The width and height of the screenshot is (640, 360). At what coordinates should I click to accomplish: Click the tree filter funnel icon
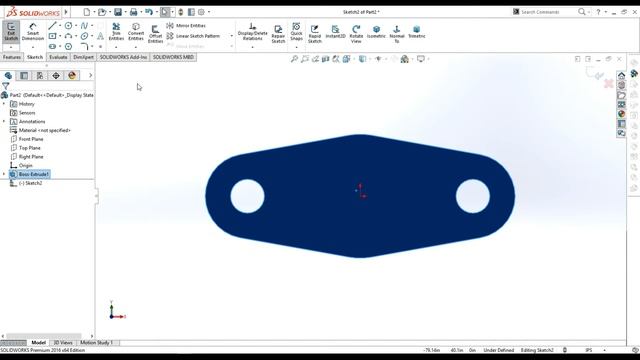click(5, 86)
